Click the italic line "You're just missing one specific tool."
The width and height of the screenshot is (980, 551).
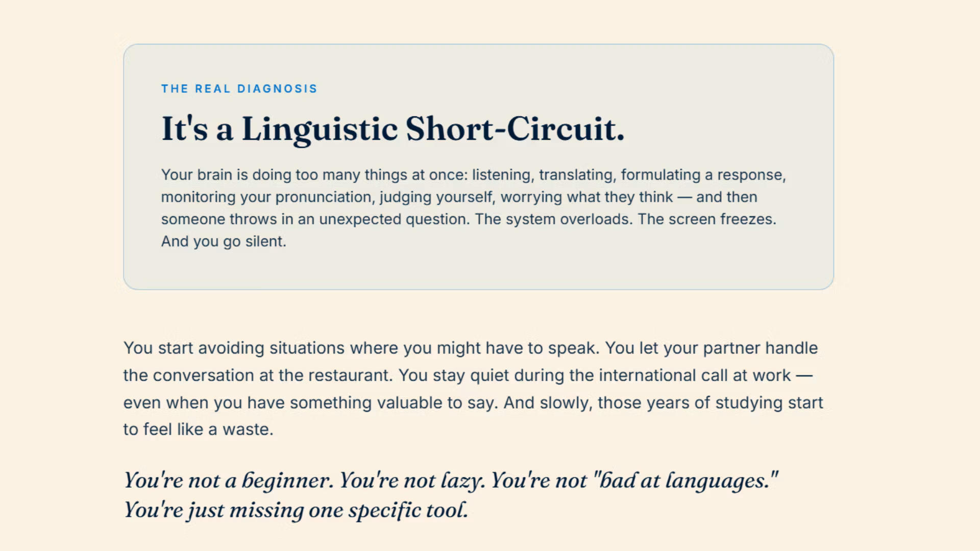point(296,510)
